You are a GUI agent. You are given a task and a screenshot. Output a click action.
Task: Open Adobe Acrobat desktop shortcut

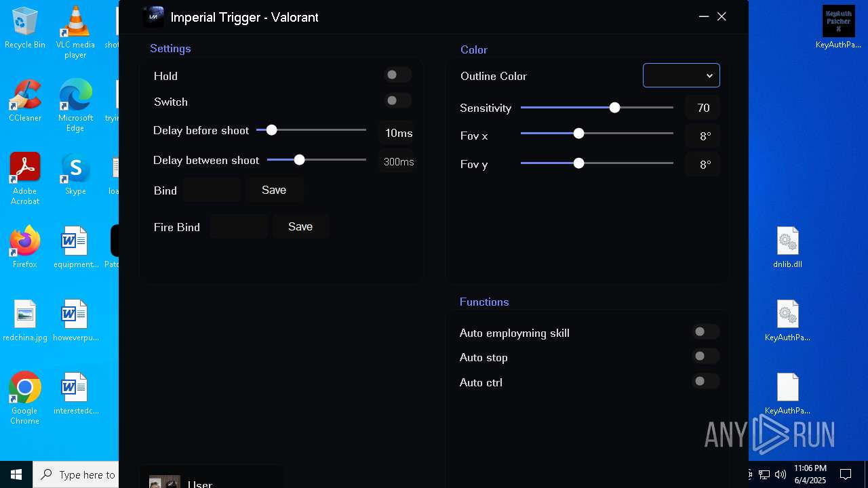pos(25,179)
